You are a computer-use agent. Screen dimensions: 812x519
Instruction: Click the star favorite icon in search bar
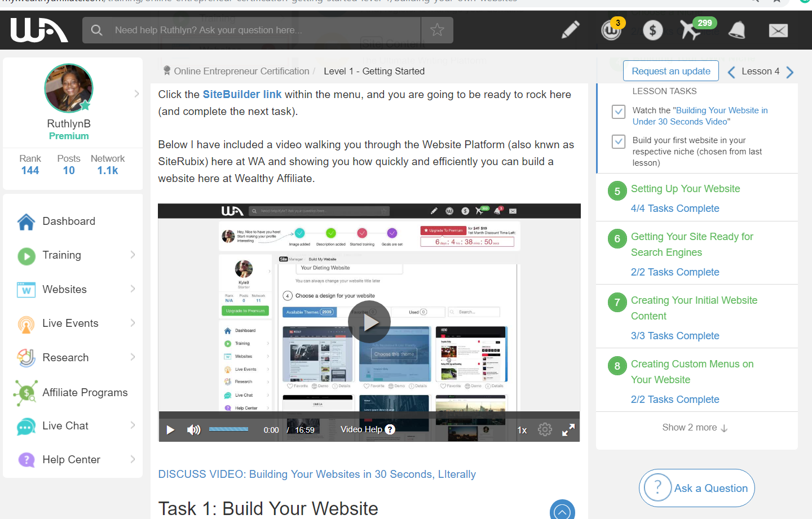point(437,30)
